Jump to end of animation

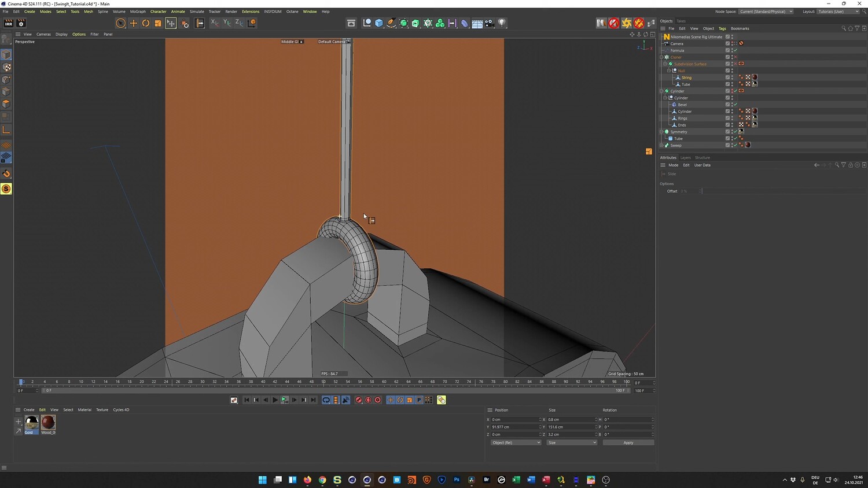tap(313, 400)
